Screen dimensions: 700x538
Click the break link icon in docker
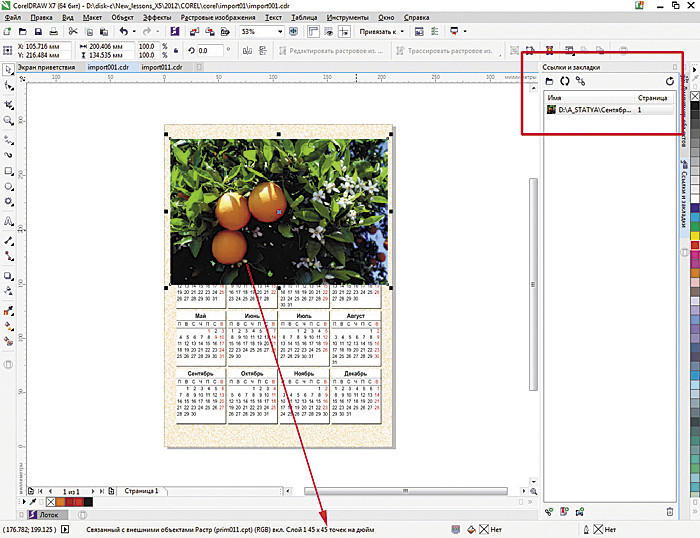(x=580, y=80)
